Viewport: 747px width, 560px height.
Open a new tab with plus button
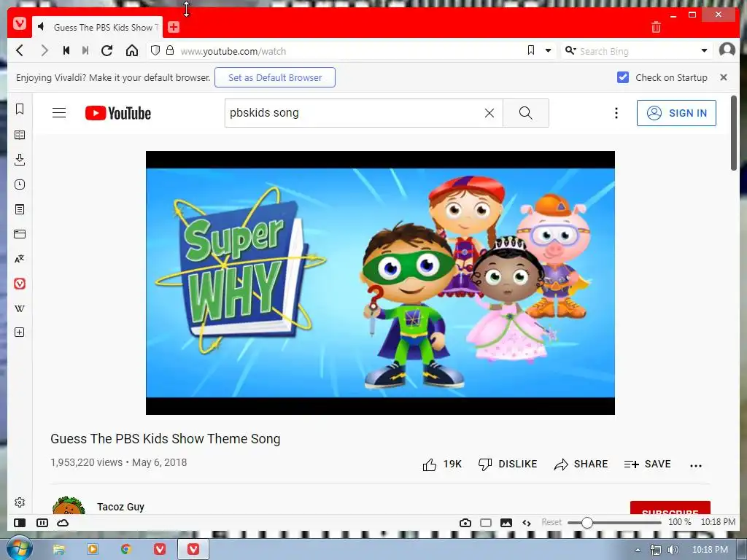click(x=174, y=27)
